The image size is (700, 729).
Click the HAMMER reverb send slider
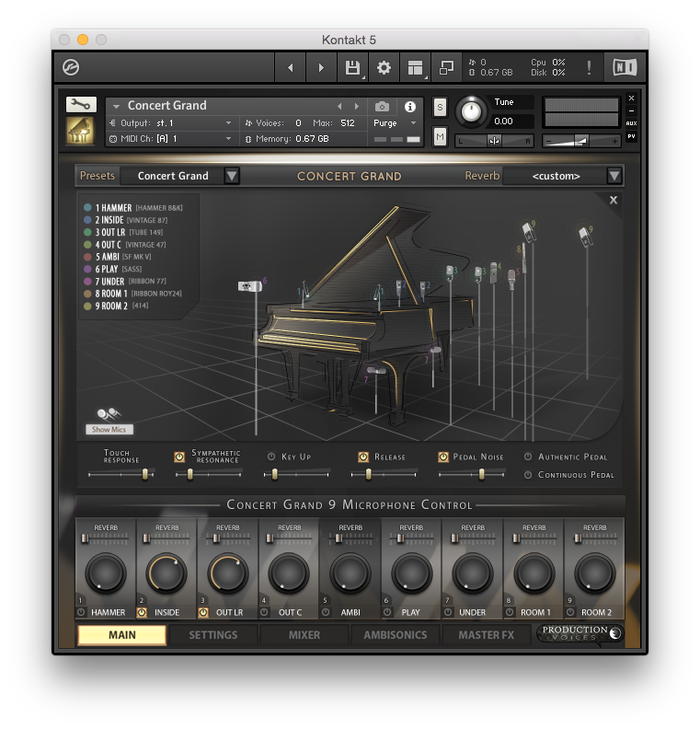coord(106,538)
